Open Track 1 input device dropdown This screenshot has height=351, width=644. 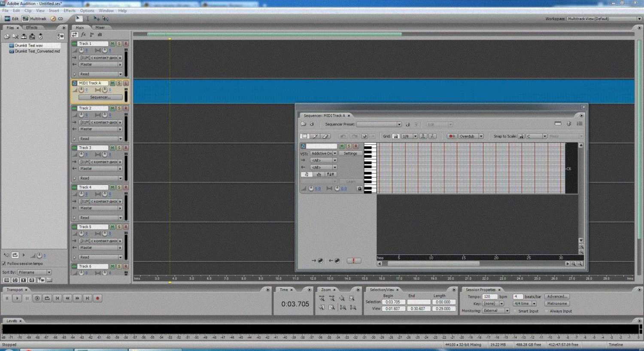[x=100, y=57]
